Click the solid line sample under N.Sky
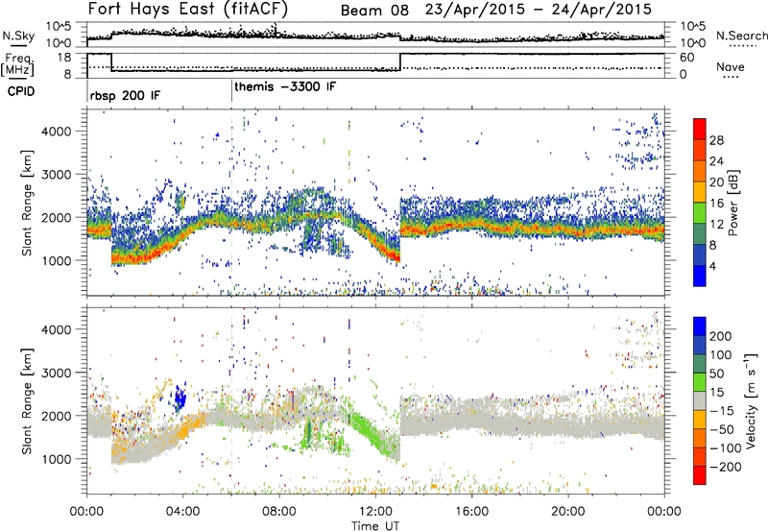This screenshot has height=532, width=768. click(x=18, y=45)
